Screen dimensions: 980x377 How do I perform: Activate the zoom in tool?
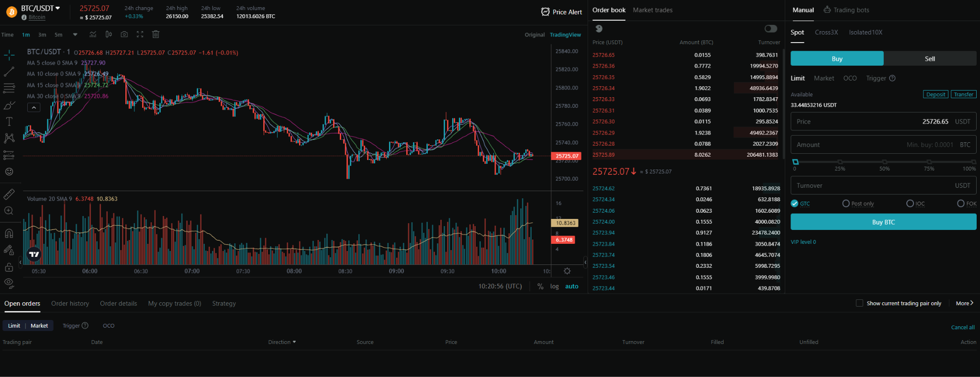[9, 211]
